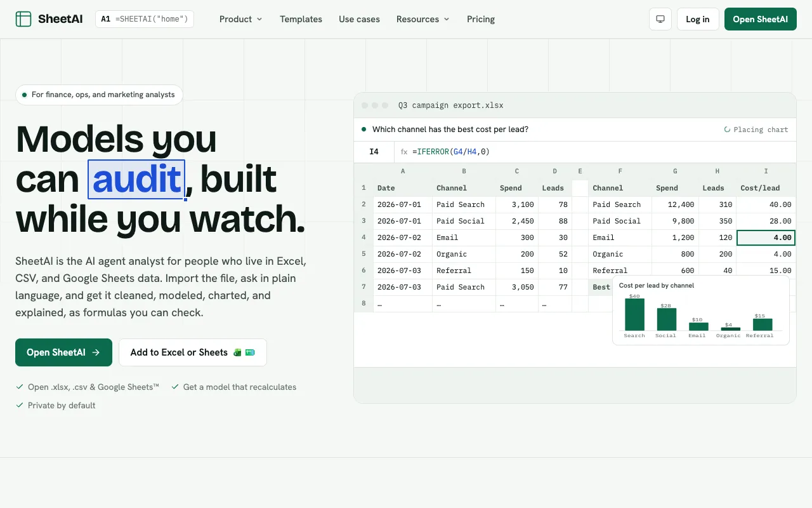Select the cell with spend 12,400
This screenshot has height=508, width=812.
point(675,204)
